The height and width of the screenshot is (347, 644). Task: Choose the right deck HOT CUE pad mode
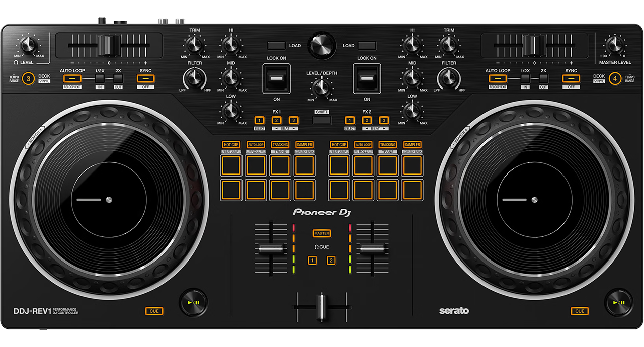(x=339, y=145)
